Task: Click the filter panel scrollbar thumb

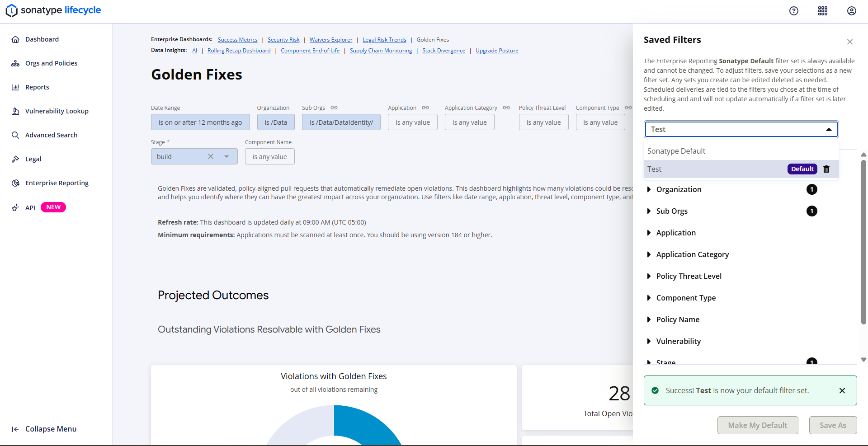Action: 863,242
